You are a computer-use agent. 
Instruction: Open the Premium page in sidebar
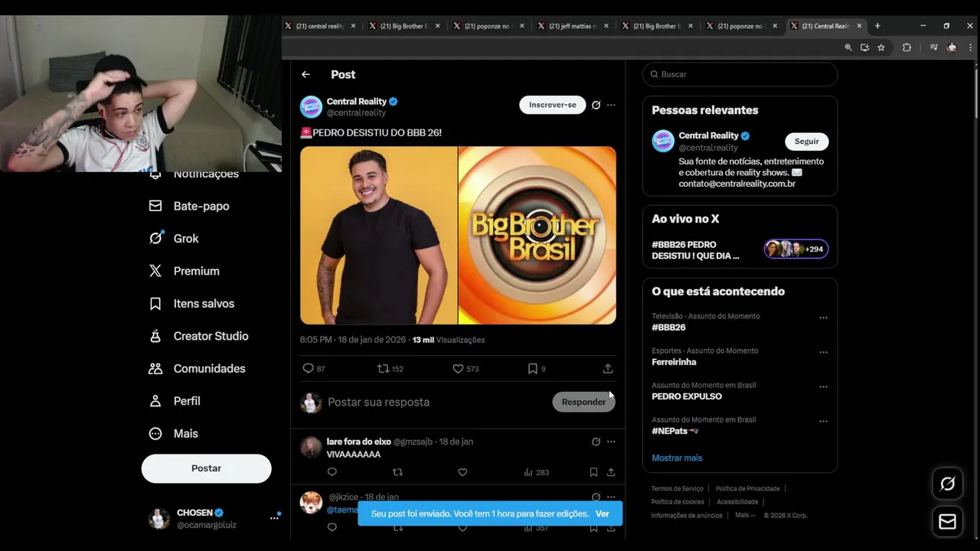point(185,271)
